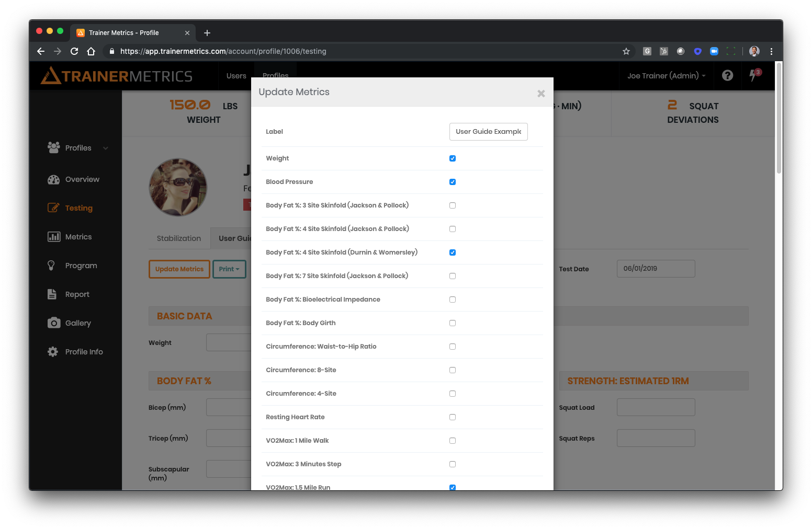
Task: Close the Trainer Metrics browser tab
Action: tap(187, 33)
